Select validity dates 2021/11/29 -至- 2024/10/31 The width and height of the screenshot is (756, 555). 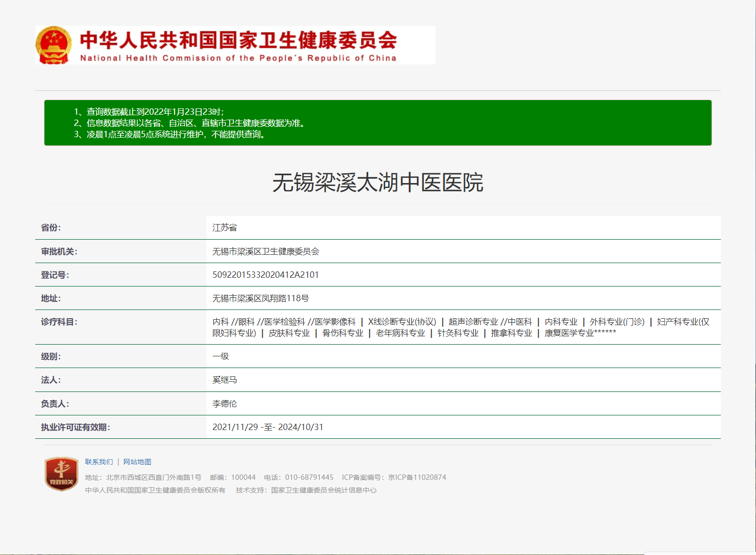tap(268, 427)
